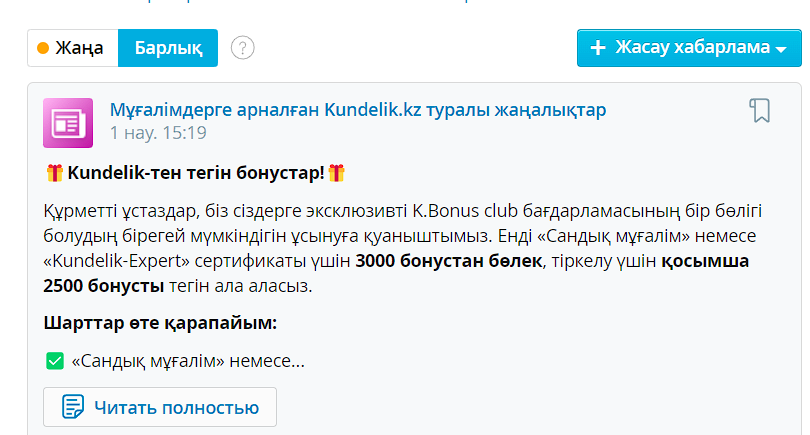This screenshot has height=435, width=810.
Task: Open the Мұғалімдерге арналған Kundelik.kz жаңалықтар link
Action: point(357,110)
